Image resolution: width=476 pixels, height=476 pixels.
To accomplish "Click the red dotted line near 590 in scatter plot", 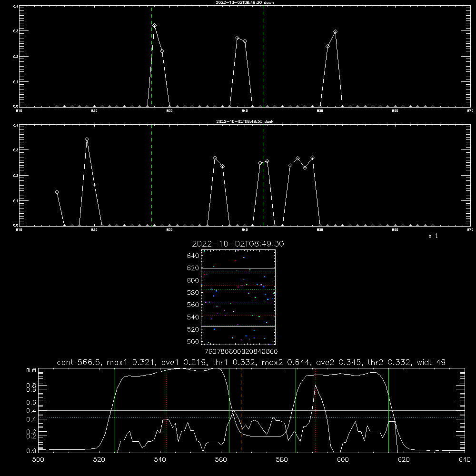I will coord(238,285).
